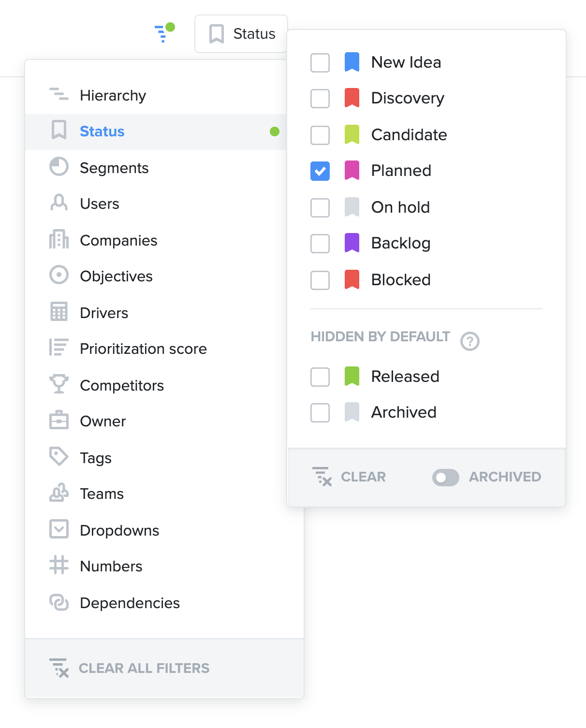Click the Segments pie chart icon
Screen dimensions: 586x728
(x=59, y=167)
